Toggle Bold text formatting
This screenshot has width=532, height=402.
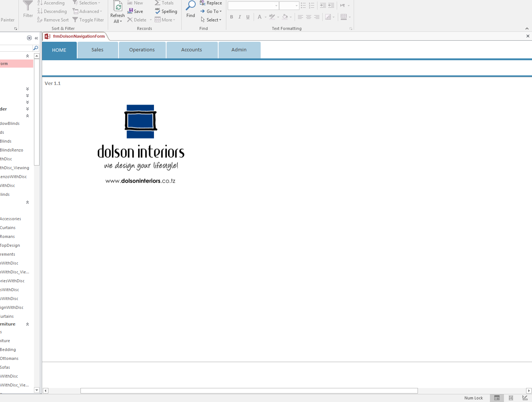coord(231,17)
